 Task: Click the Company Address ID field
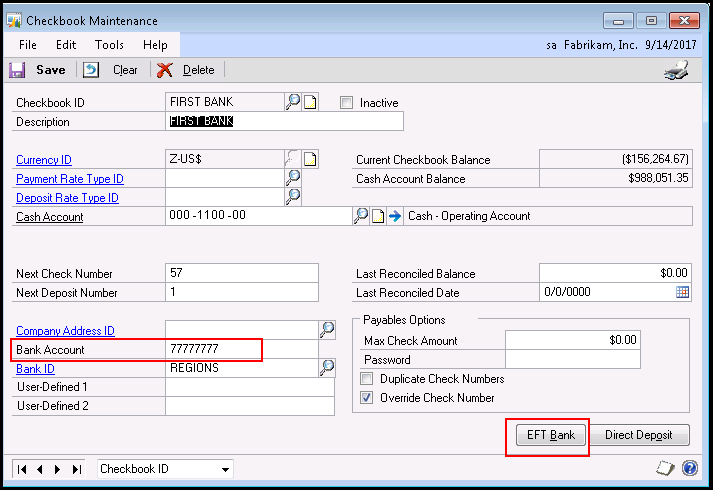click(x=242, y=330)
